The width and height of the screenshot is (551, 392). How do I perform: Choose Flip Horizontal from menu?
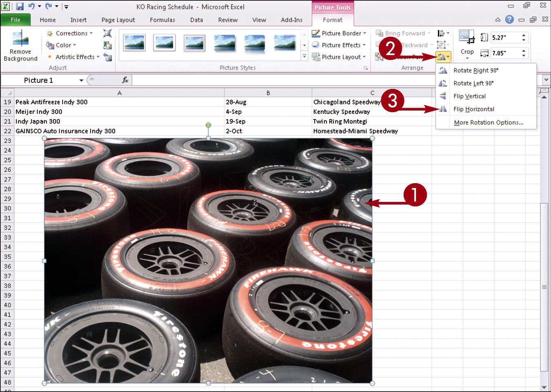[x=486, y=109]
